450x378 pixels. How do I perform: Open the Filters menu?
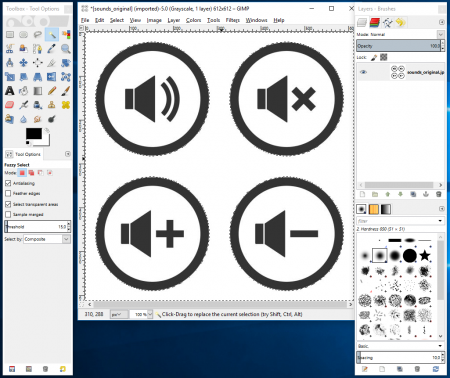pyautogui.click(x=233, y=20)
